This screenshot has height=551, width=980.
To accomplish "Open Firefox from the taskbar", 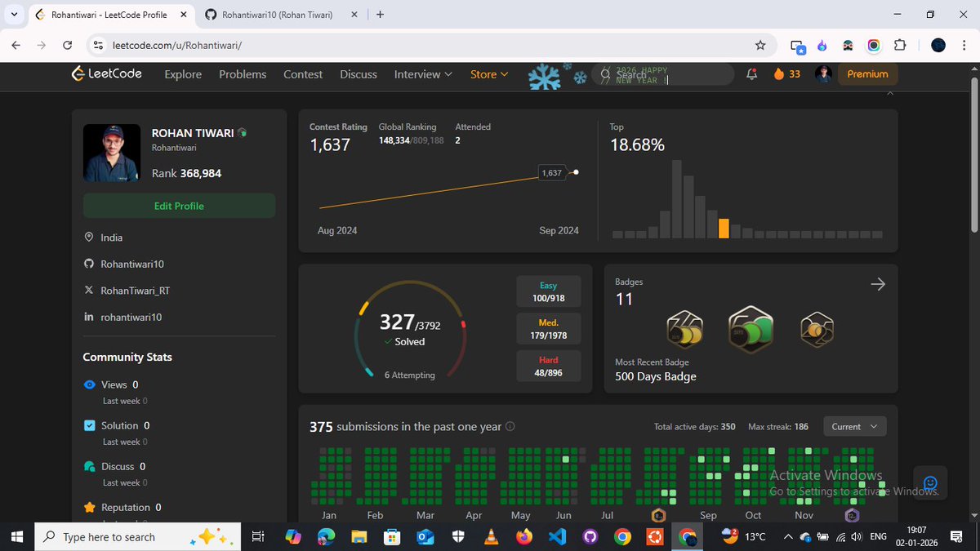I will pyautogui.click(x=524, y=536).
